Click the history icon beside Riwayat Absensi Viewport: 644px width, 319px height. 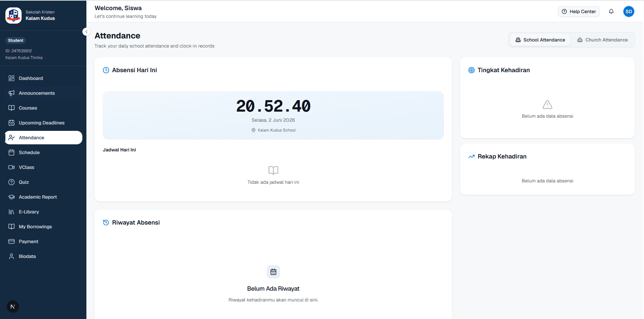[106, 223]
